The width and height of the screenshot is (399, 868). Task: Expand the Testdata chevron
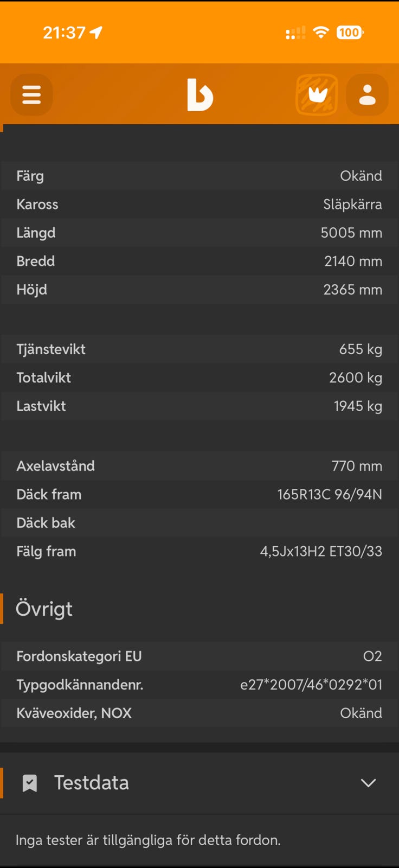point(369,783)
